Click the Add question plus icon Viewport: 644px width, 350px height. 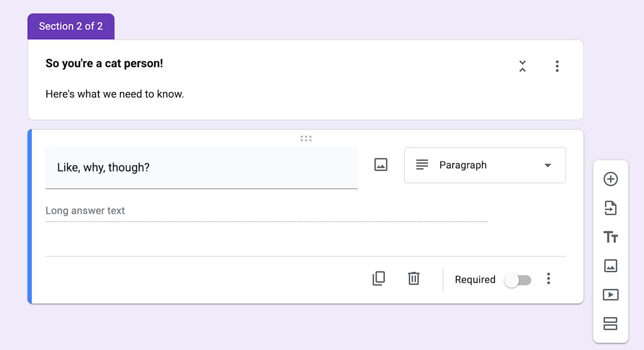(x=610, y=179)
